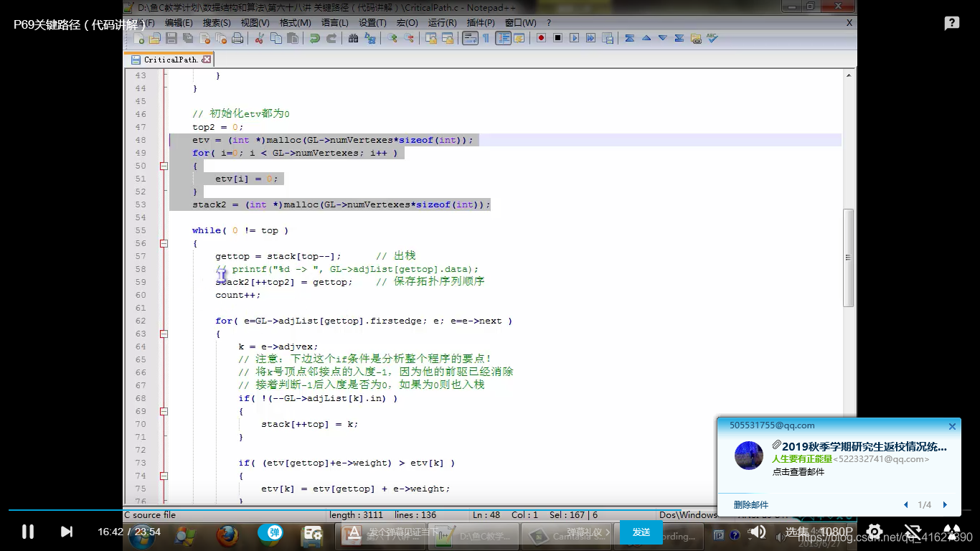Select the CriticalPath.c document tab
This screenshot has width=980, height=551.
tap(171, 60)
